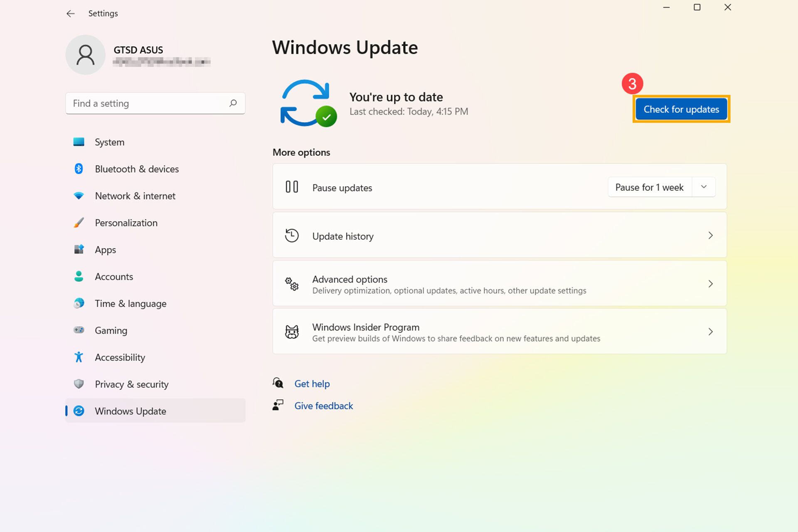Click the Privacy & security shield icon
Viewport: 798px width, 532px height.
[79, 384]
